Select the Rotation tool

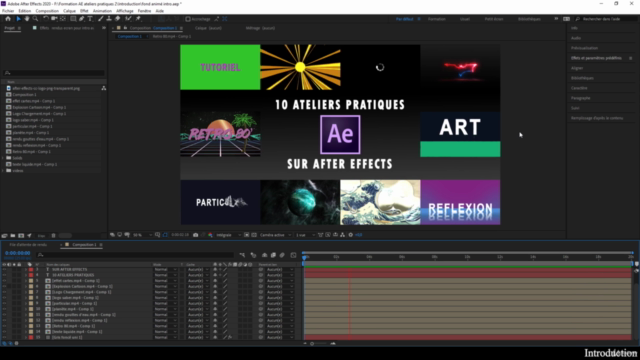tap(46, 19)
